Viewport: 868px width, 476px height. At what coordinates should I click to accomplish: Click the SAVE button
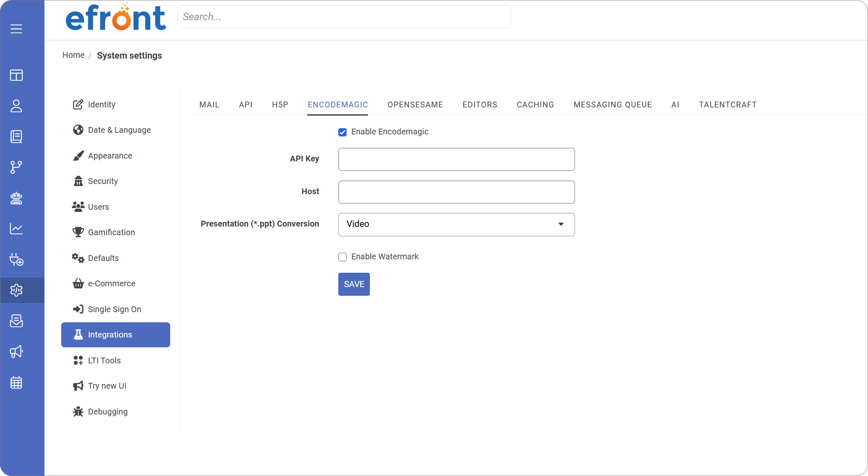(x=354, y=284)
